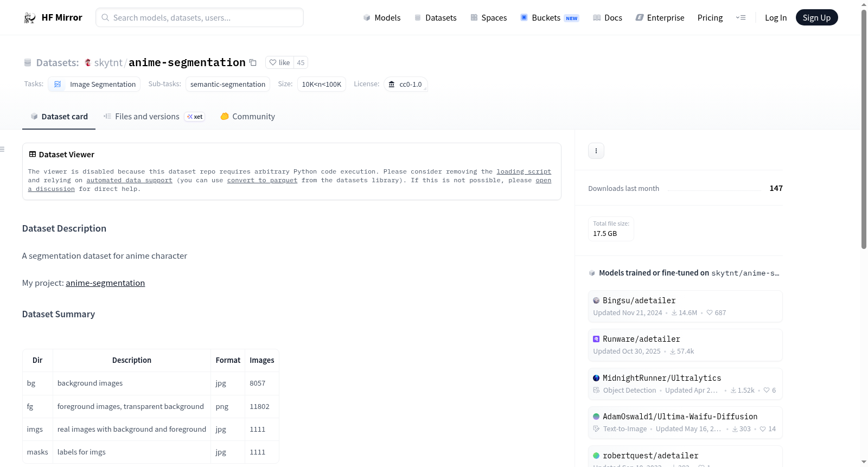This screenshot has width=868, height=467.
Task: Click the Image Segmentation task tag
Action: pos(94,84)
